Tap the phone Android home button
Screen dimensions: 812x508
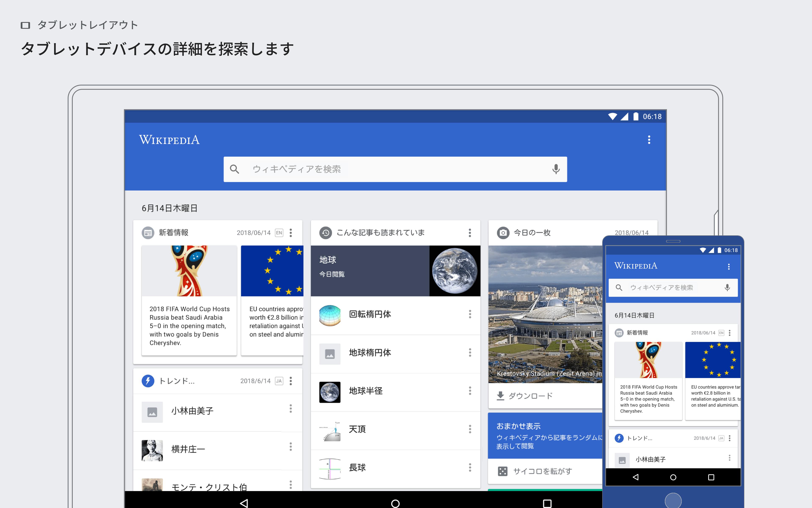pos(673,477)
